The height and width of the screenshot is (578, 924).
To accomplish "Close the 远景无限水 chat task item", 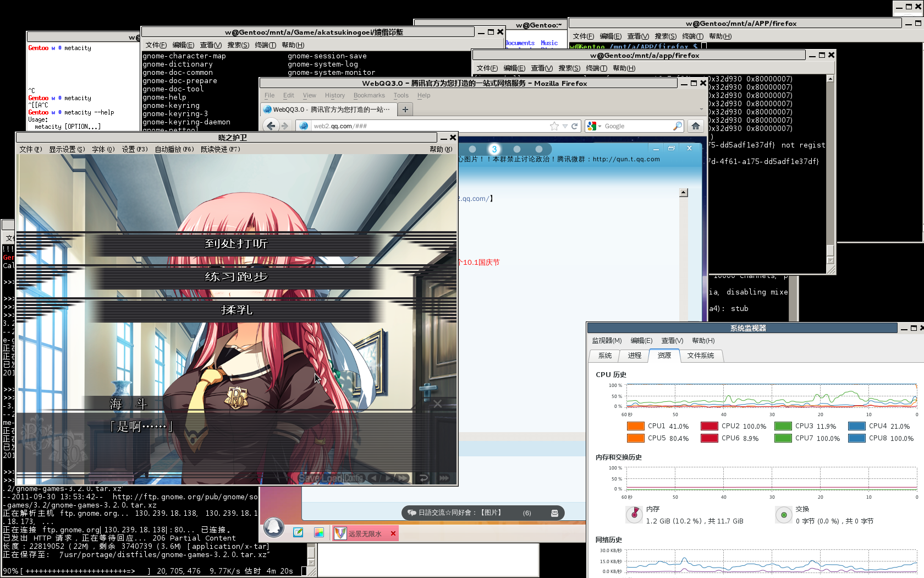I will point(393,533).
